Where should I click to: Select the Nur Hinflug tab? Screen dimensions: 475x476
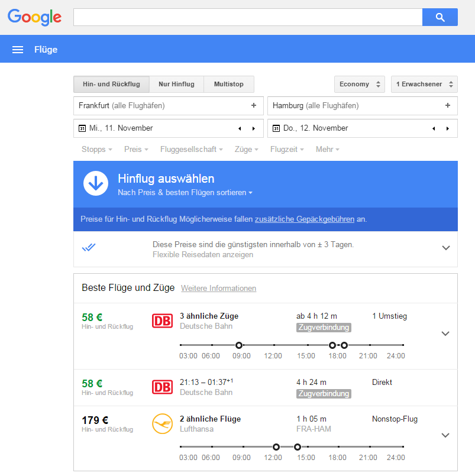point(176,84)
